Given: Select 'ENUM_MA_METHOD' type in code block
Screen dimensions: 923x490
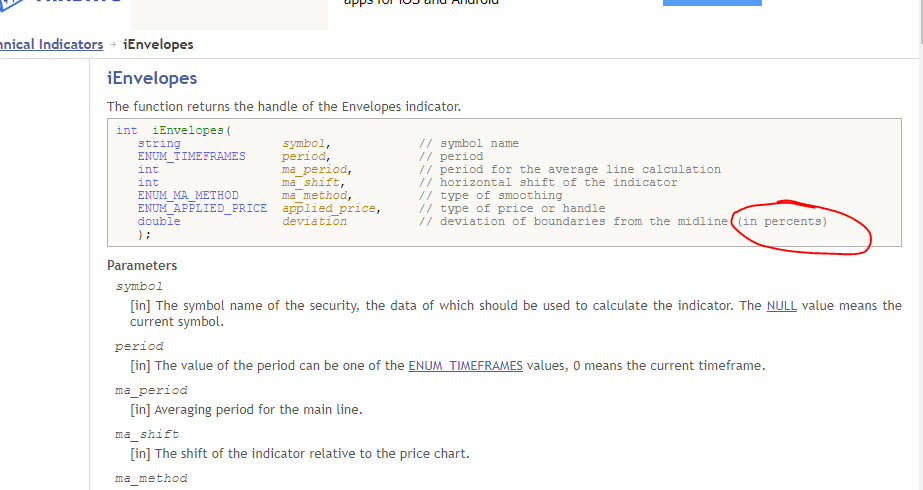Looking at the screenshot, I should (188, 195).
